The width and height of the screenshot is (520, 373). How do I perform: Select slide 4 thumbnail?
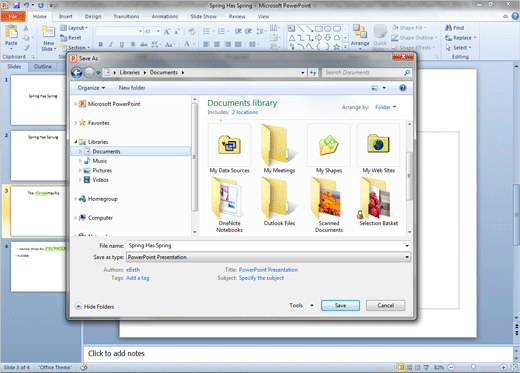(38, 267)
